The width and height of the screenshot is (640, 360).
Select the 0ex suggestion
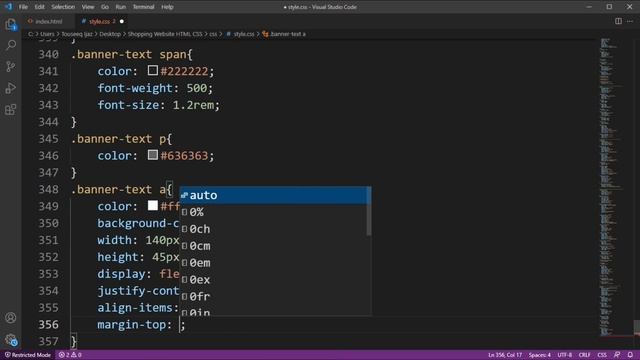pyautogui.click(x=273, y=280)
